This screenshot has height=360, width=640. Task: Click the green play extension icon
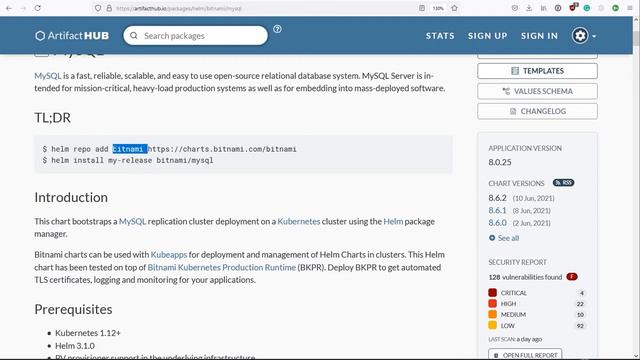coord(616,8)
